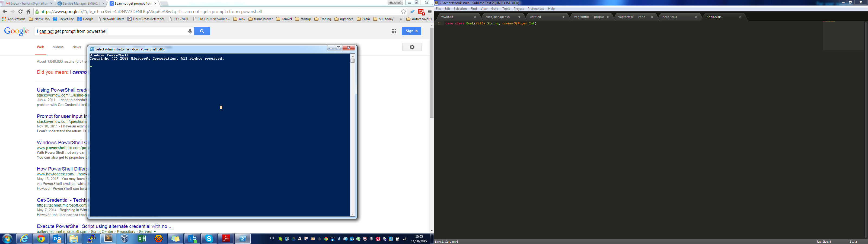
Task: Open Sublime Text Selection menu
Action: [x=460, y=9]
